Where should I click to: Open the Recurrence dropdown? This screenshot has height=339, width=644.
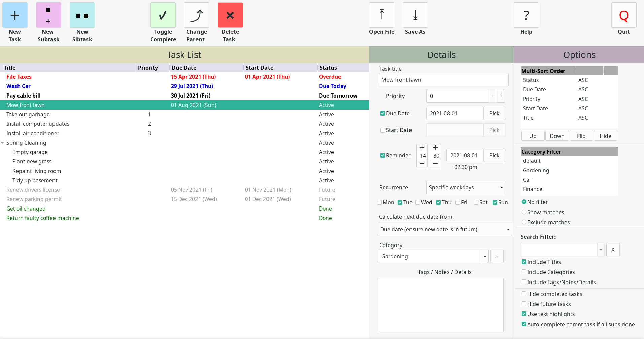coord(466,187)
